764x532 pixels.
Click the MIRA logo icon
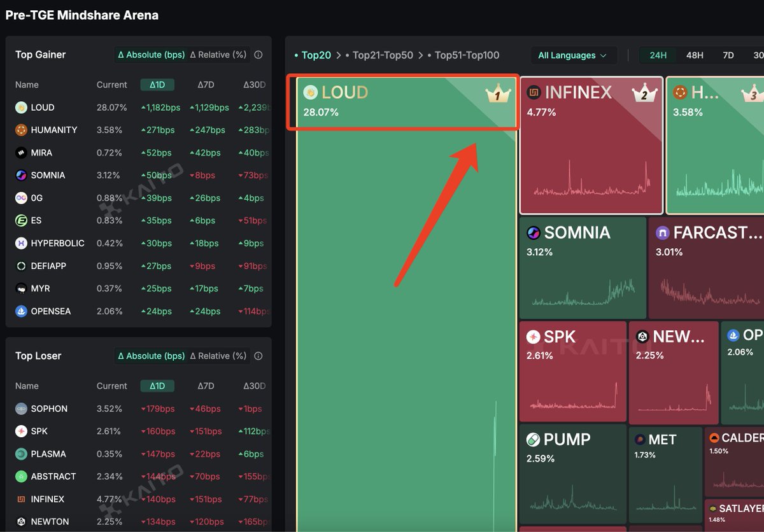point(21,153)
